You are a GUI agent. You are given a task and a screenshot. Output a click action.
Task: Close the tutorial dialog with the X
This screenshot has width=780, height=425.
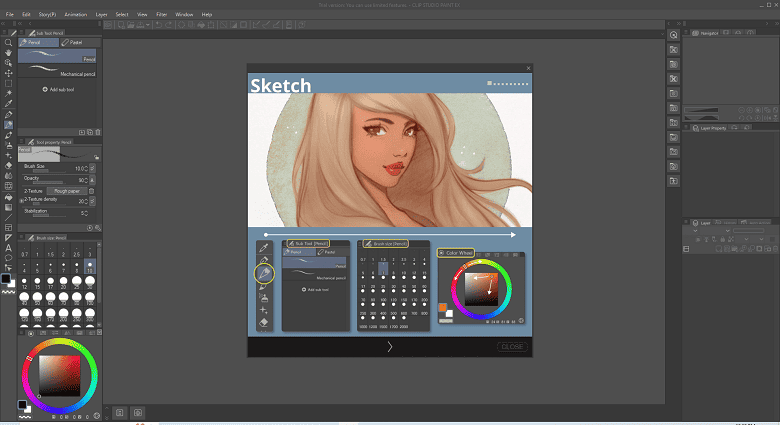click(x=528, y=68)
